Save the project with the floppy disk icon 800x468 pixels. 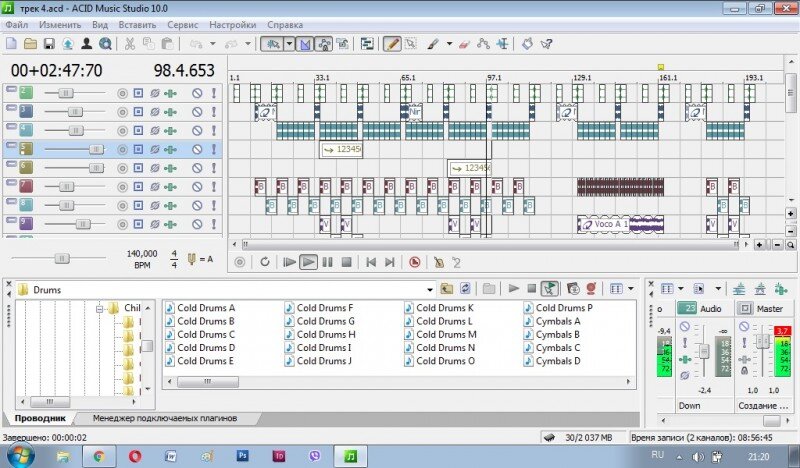pyautogui.click(x=49, y=44)
